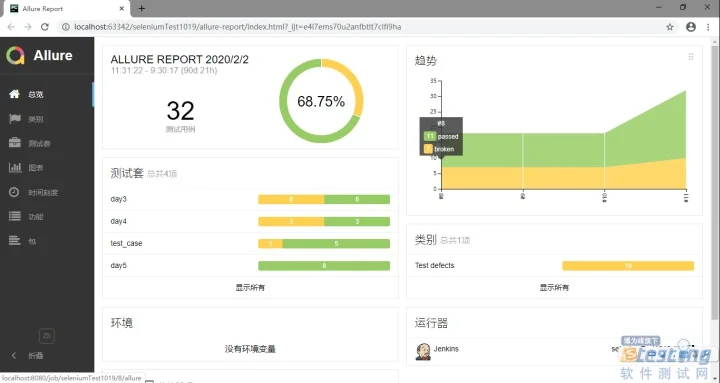Viewport: 720px width, 383px height.
Task: Click 显示所有 under 类别
Action: (x=554, y=287)
